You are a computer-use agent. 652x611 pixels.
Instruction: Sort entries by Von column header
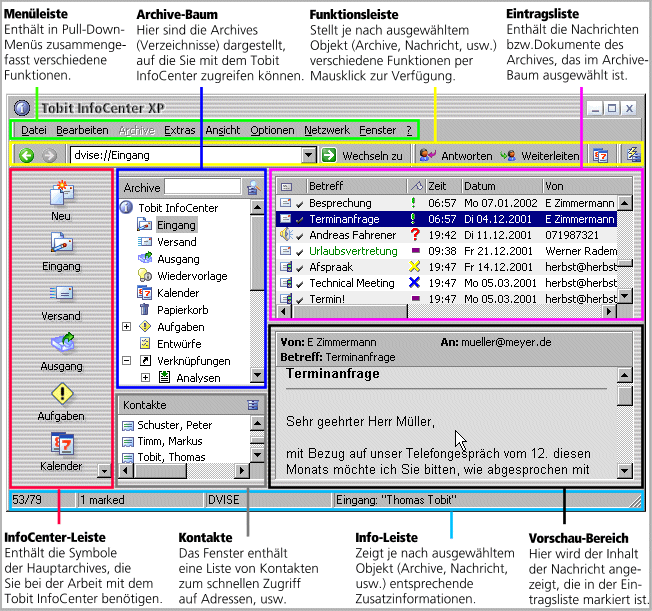pyautogui.click(x=588, y=186)
